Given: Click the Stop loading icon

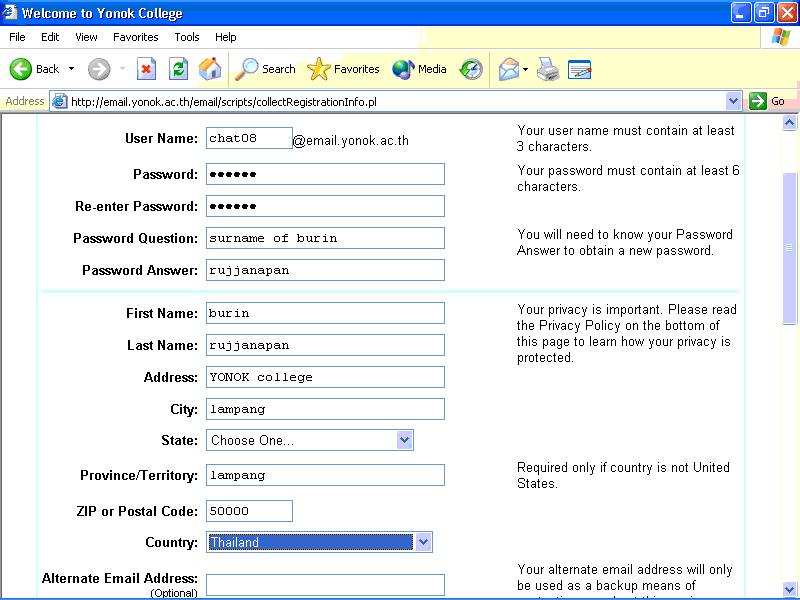Looking at the screenshot, I should point(146,69).
